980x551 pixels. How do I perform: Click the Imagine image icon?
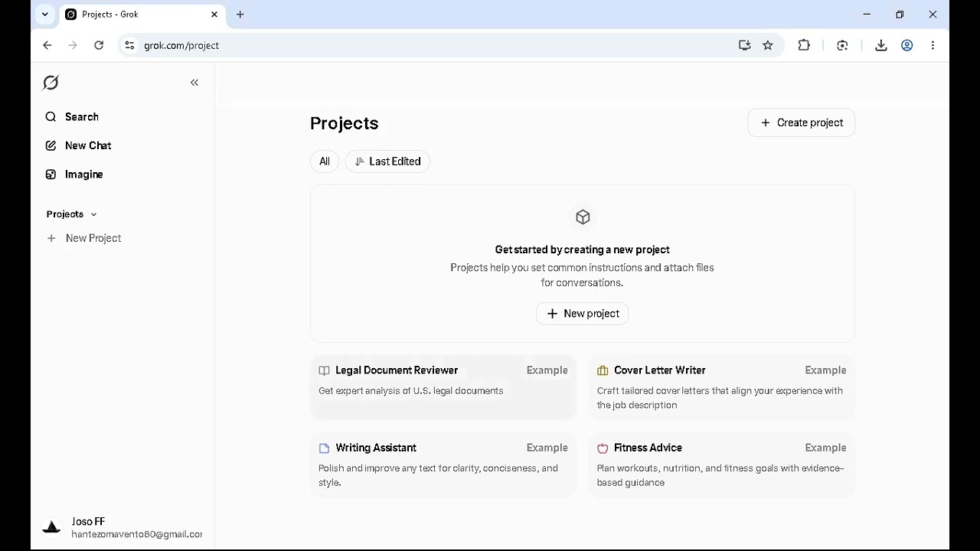pos(51,174)
